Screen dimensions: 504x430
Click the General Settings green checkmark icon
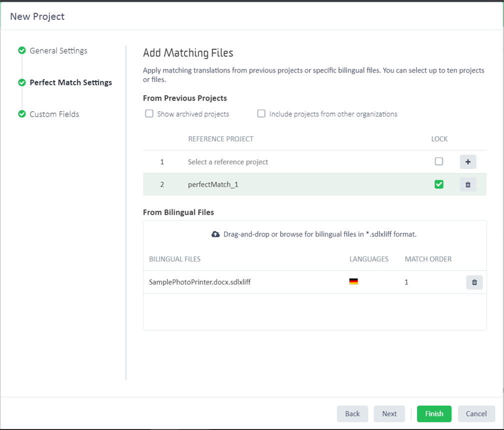pos(22,50)
